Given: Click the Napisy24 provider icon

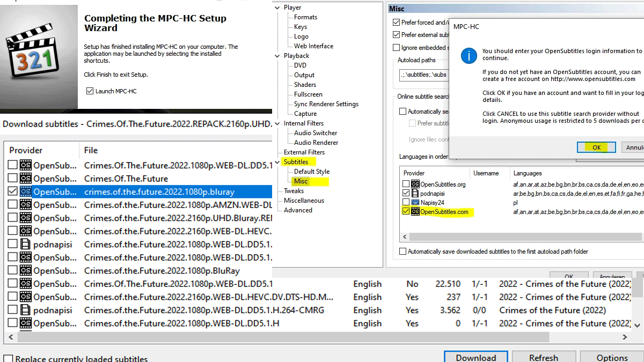Looking at the screenshot, I should pos(415,203).
